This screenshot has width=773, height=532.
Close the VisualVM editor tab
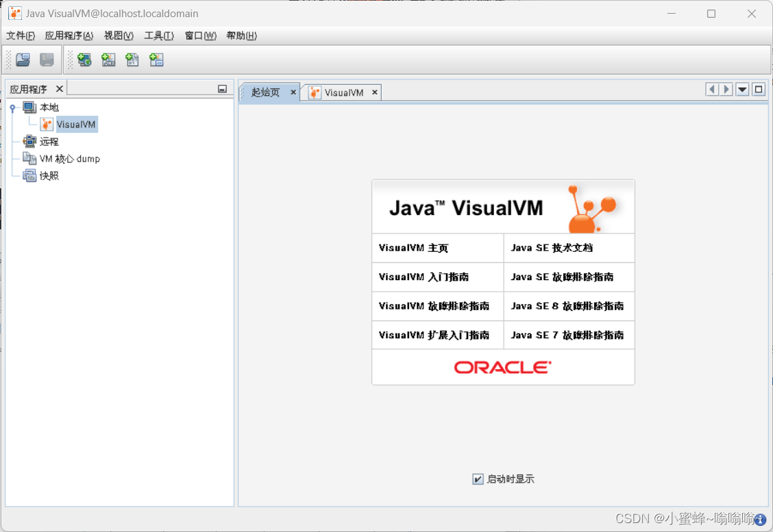click(x=375, y=92)
